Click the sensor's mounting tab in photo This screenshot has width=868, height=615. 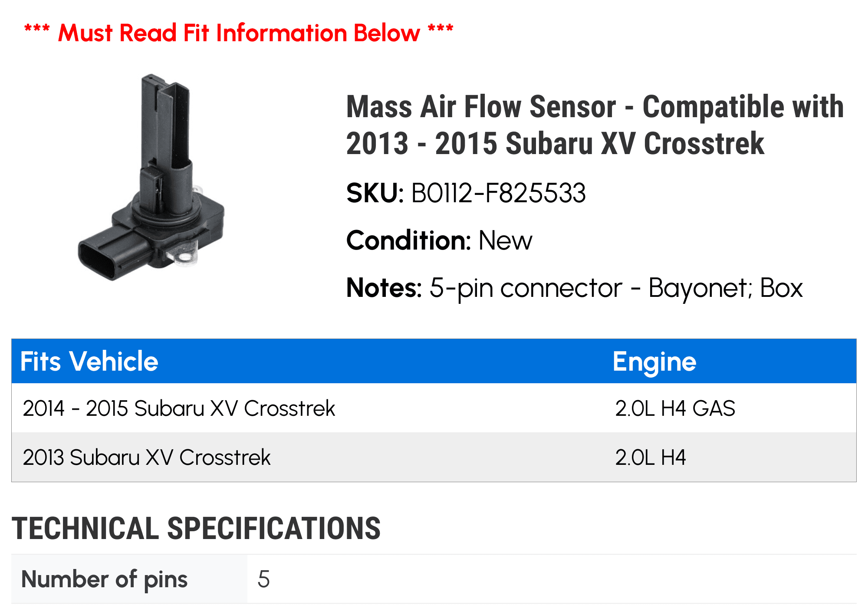click(184, 256)
